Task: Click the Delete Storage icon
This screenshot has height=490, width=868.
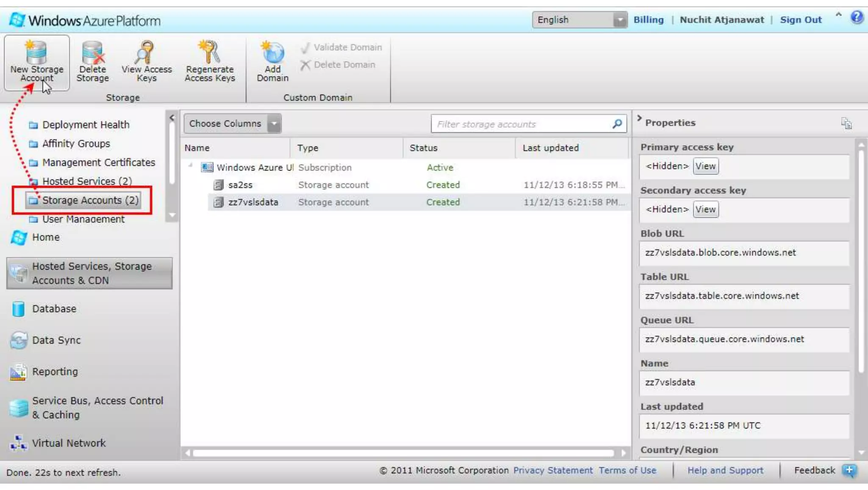Action: pos(92,53)
